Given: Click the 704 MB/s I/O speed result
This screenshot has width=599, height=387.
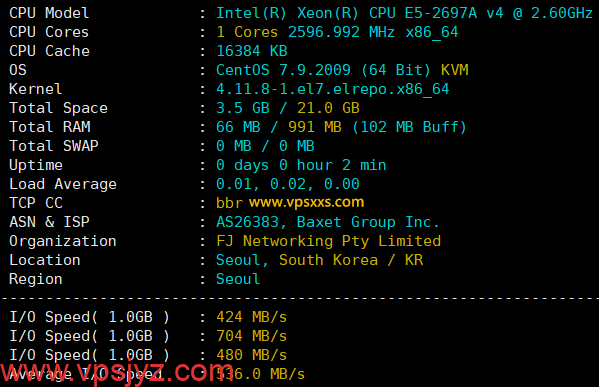Looking at the screenshot, I should [251, 336].
